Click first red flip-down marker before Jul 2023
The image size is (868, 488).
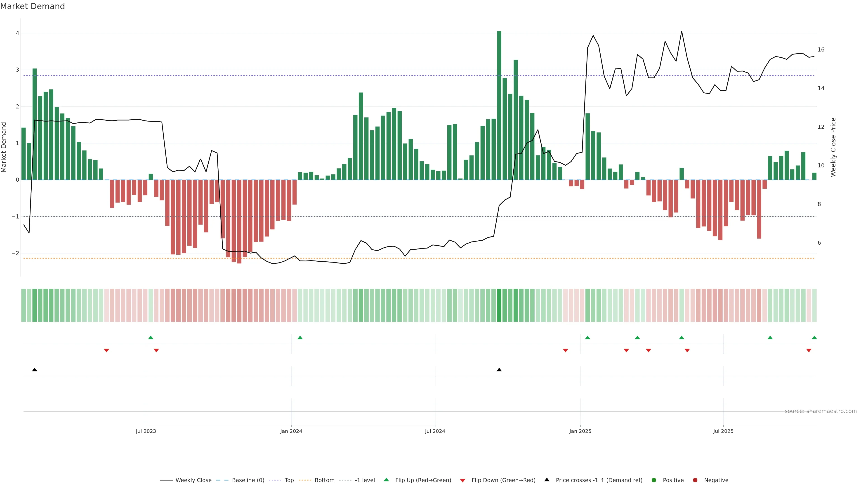(106, 351)
